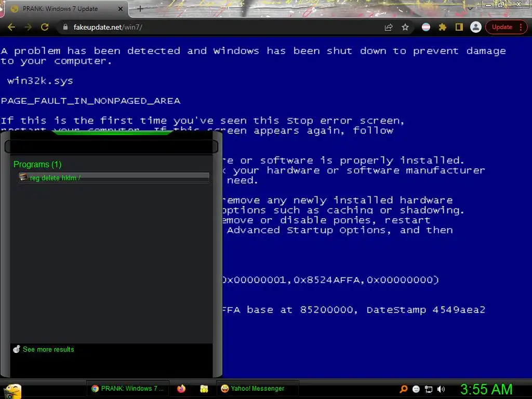This screenshot has height=399, width=532.
Task: Click the 3:55 AM clock
Action: [486, 389]
